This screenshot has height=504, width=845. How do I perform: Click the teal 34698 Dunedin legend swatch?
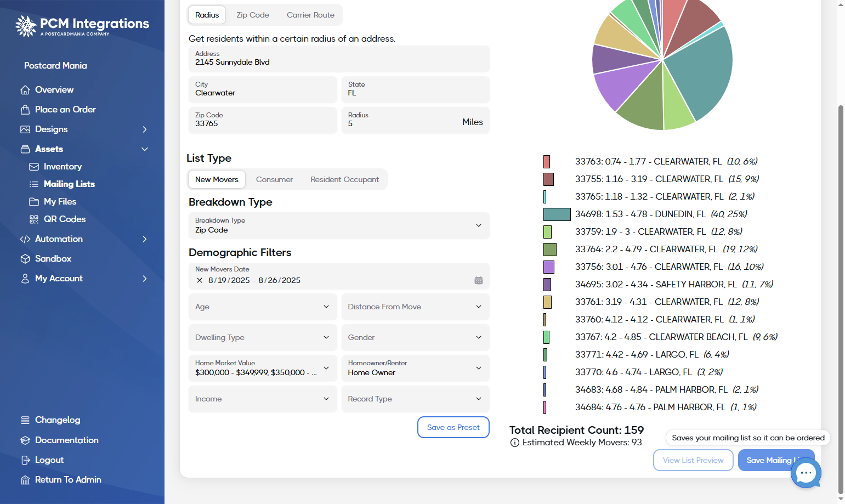pyautogui.click(x=557, y=214)
